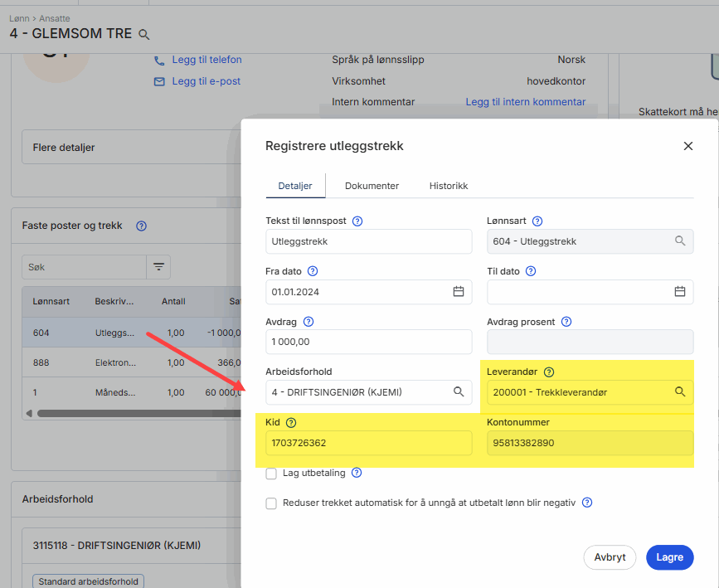This screenshot has width=719, height=588.
Task: Click help icon next to Kid label
Action: (290, 422)
